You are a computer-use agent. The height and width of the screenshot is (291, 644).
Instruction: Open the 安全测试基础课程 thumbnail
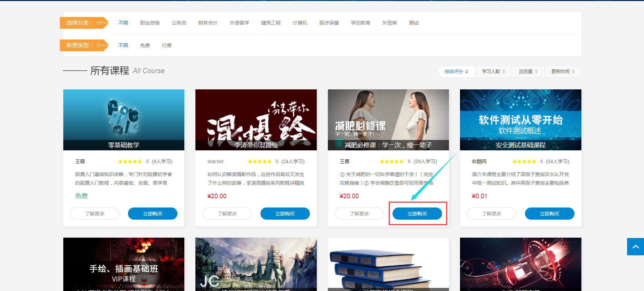pyautogui.click(x=521, y=120)
